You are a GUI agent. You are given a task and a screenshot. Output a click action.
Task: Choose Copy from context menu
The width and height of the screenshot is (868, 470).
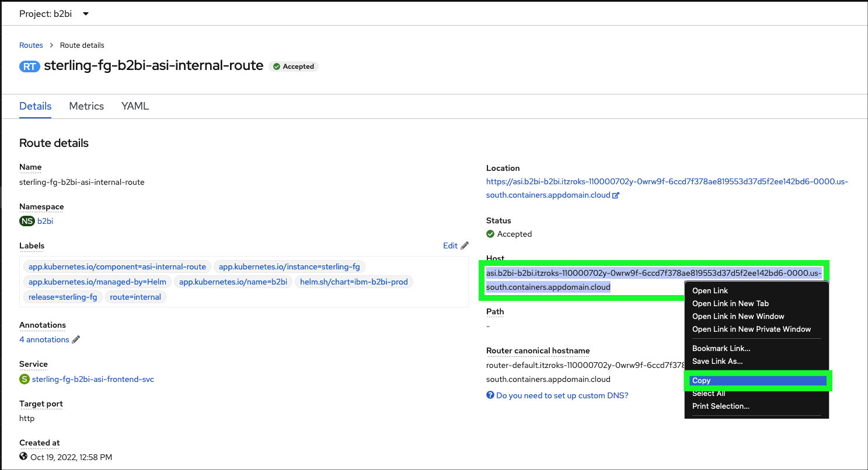pyautogui.click(x=757, y=381)
